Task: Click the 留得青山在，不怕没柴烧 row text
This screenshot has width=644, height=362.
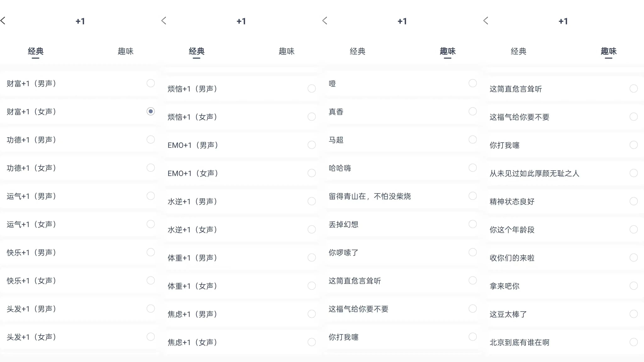Action: (x=370, y=196)
